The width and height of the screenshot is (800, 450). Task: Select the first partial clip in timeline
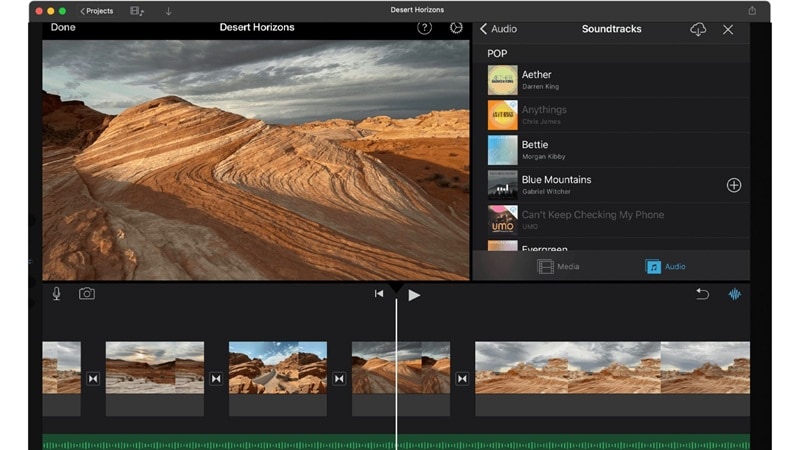coord(61,379)
